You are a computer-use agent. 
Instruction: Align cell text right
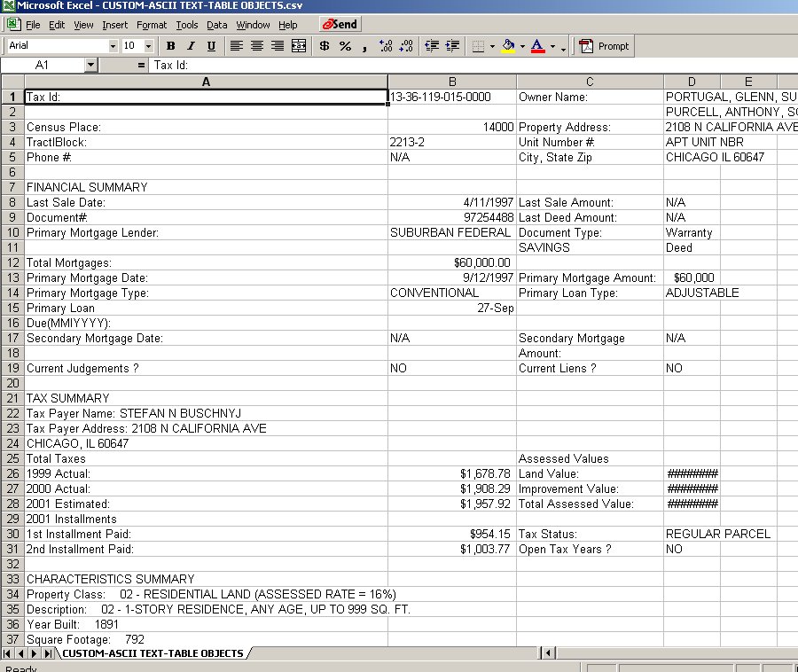tap(278, 46)
